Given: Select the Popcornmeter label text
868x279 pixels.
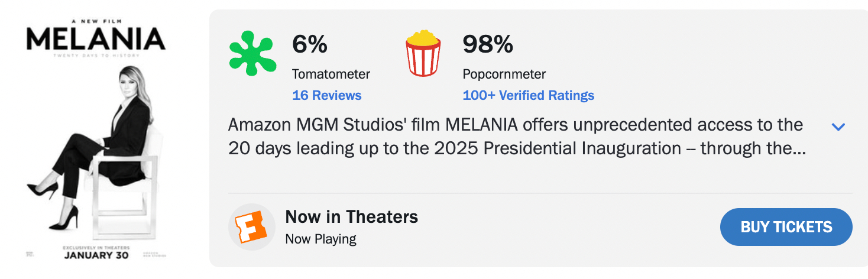Looking at the screenshot, I should pyautogui.click(x=504, y=74).
